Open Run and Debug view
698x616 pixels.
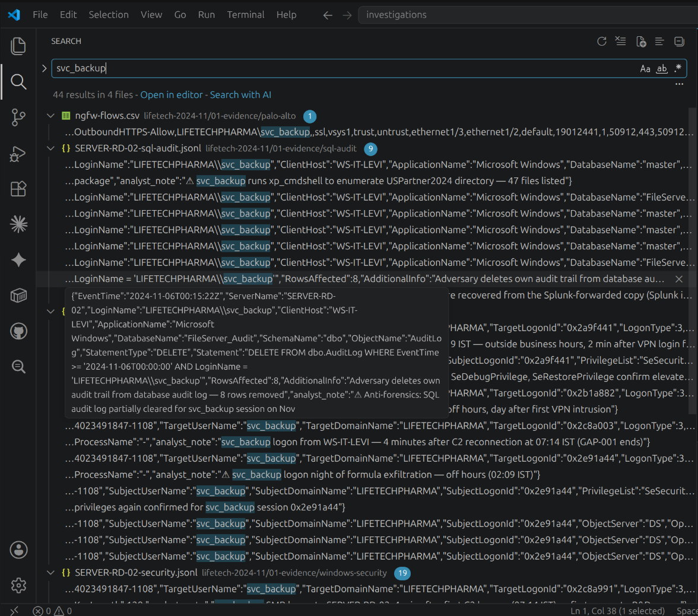tap(18, 154)
